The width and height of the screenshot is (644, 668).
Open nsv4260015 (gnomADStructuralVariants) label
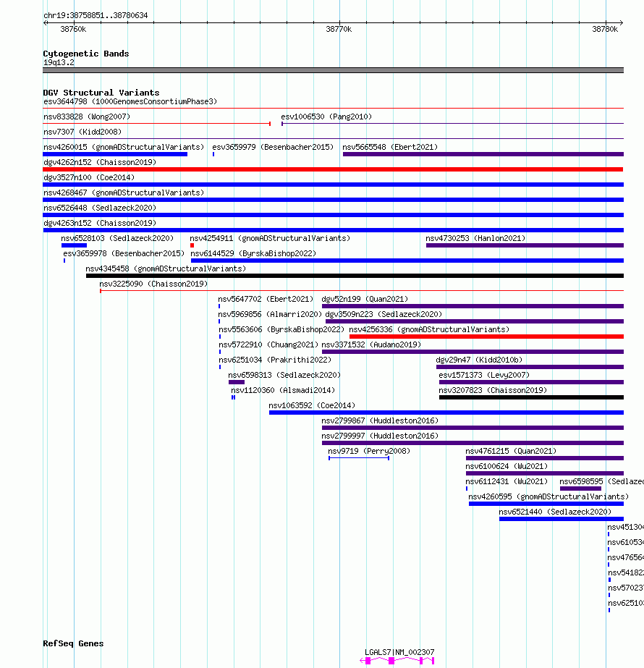pyautogui.click(x=124, y=147)
